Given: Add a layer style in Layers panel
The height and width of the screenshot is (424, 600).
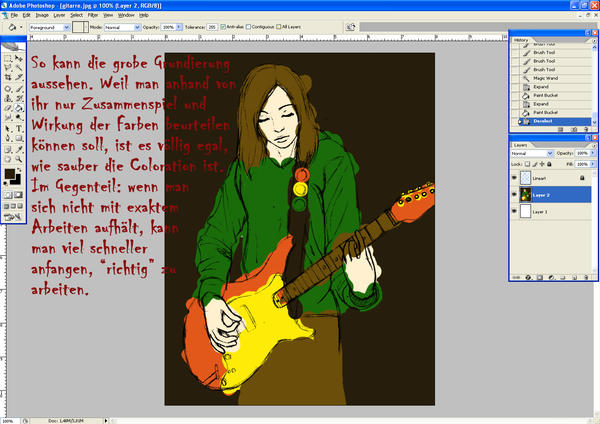Looking at the screenshot, I should 528,277.
